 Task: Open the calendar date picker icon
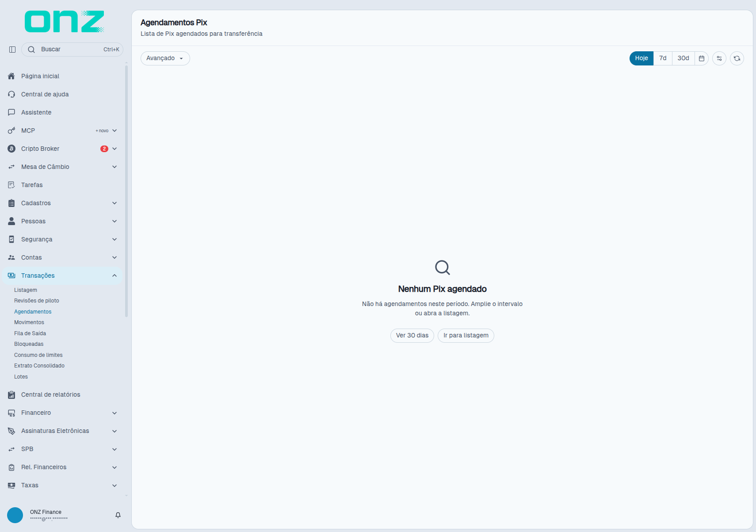pos(702,58)
